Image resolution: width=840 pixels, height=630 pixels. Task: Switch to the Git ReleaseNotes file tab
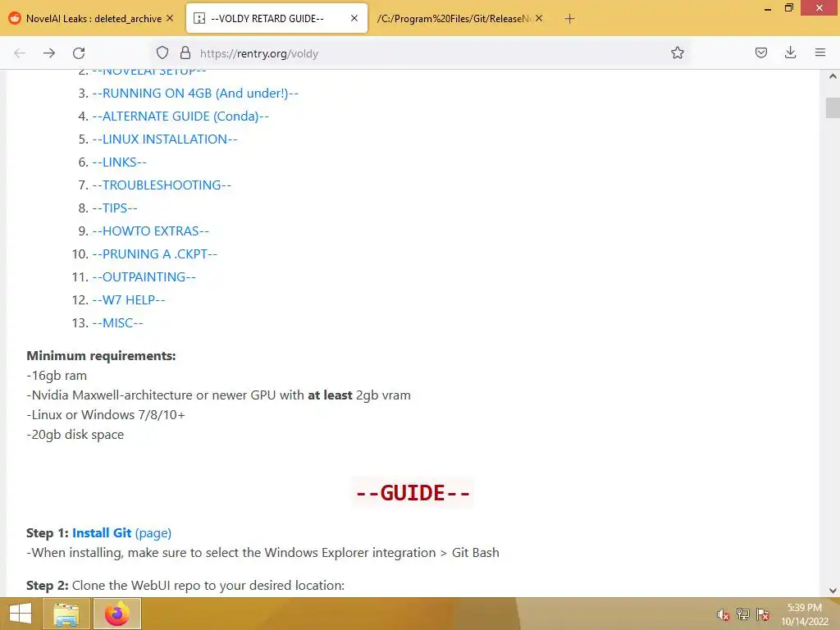pyautogui.click(x=461, y=19)
